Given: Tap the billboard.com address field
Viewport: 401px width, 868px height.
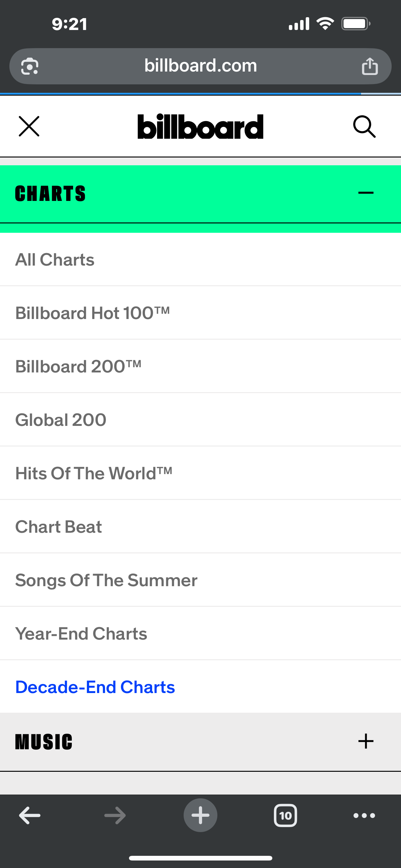Looking at the screenshot, I should (x=200, y=66).
